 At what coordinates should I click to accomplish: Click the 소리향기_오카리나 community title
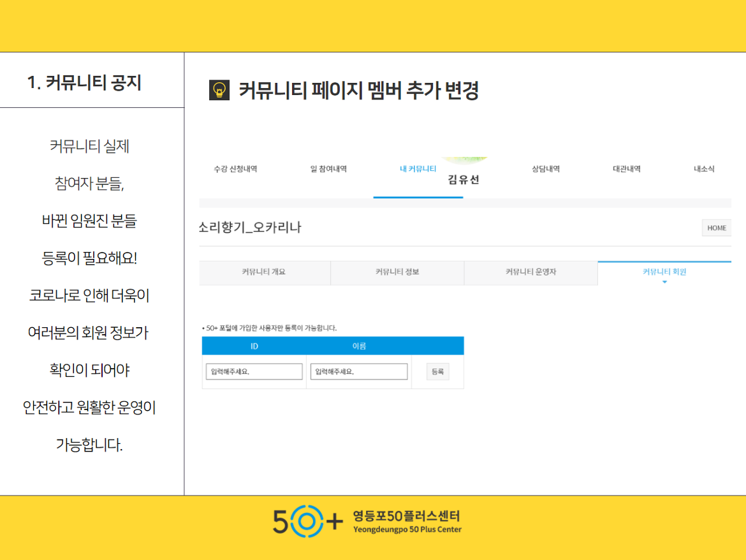(x=250, y=228)
